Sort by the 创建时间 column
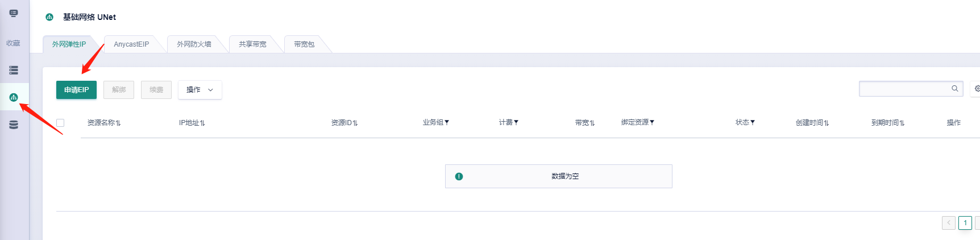The height and width of the screenshot is (240, 980). click(812, 123)
